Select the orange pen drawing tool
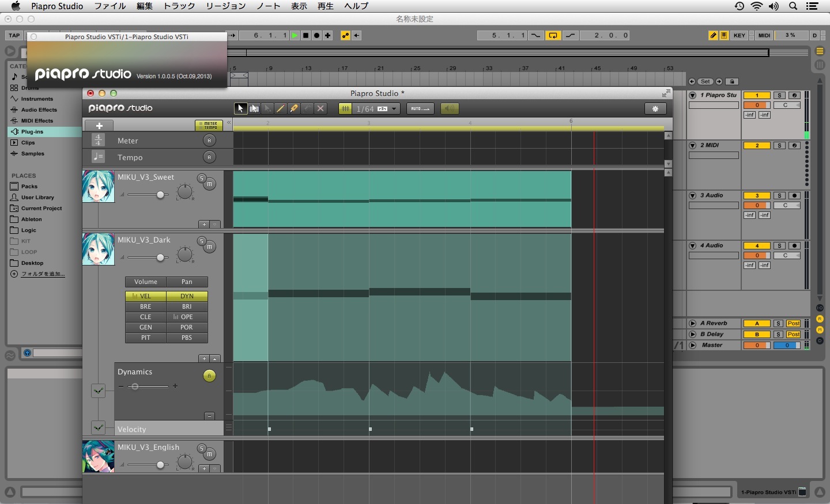830x504 pixels. pyautogui.click(x=294, y=108)
